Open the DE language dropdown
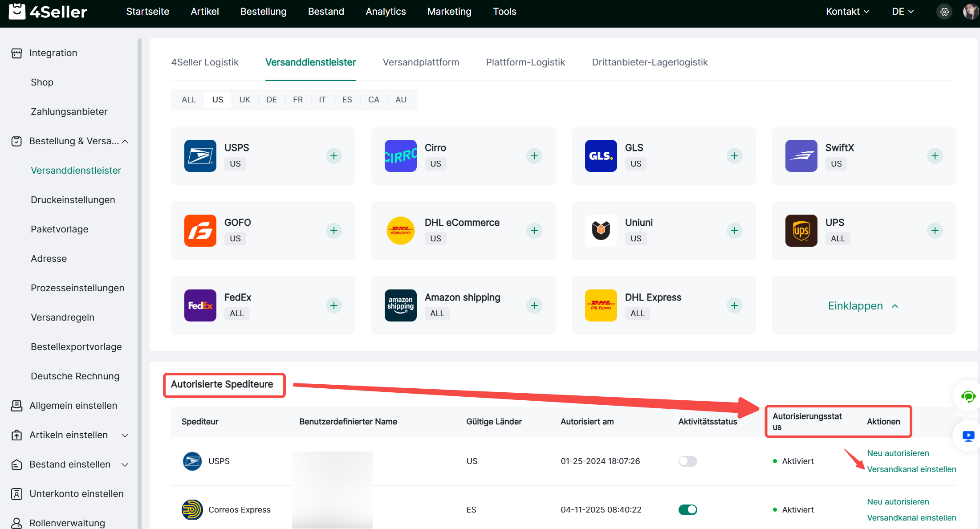Viewport: 980px width, 529px height. (x=902, y=12)
